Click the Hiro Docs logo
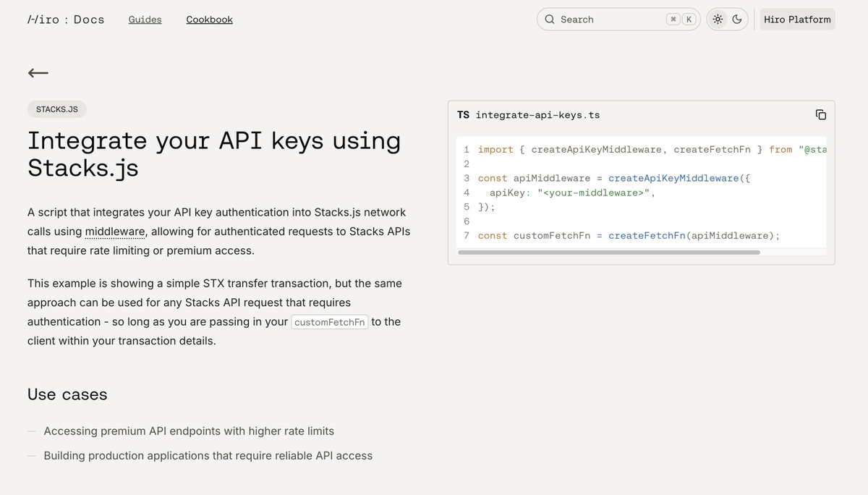 click(66, 20)
